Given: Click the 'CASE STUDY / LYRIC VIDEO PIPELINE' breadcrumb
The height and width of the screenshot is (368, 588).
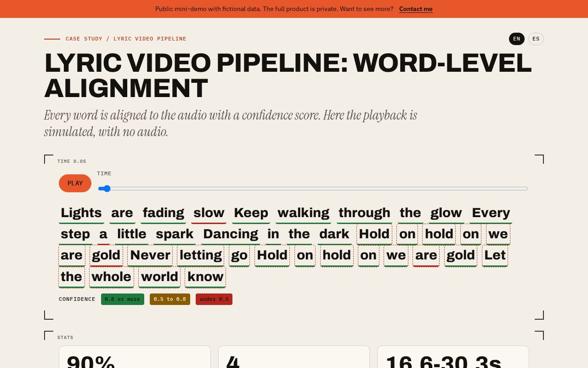Looking at the screenshot, I should click(126, 39).
